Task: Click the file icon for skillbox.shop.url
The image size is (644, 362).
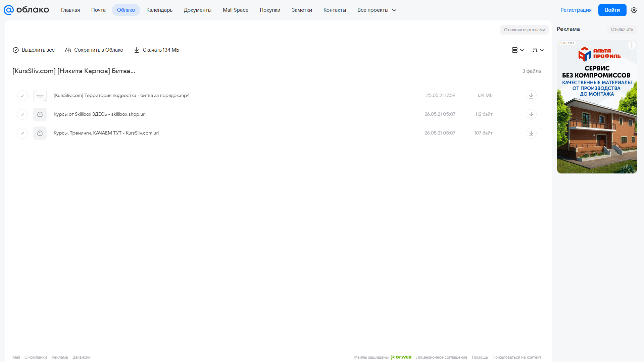Action: tap(40, 114)
